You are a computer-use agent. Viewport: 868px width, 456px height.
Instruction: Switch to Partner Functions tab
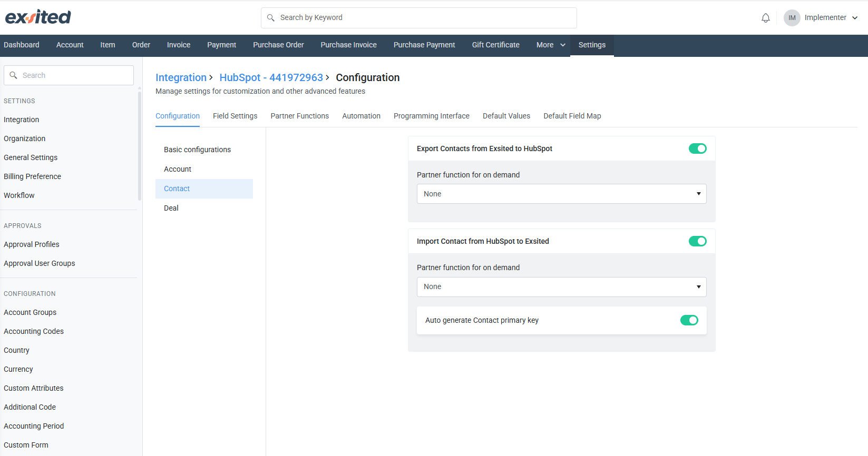click(x=300, y=116)
